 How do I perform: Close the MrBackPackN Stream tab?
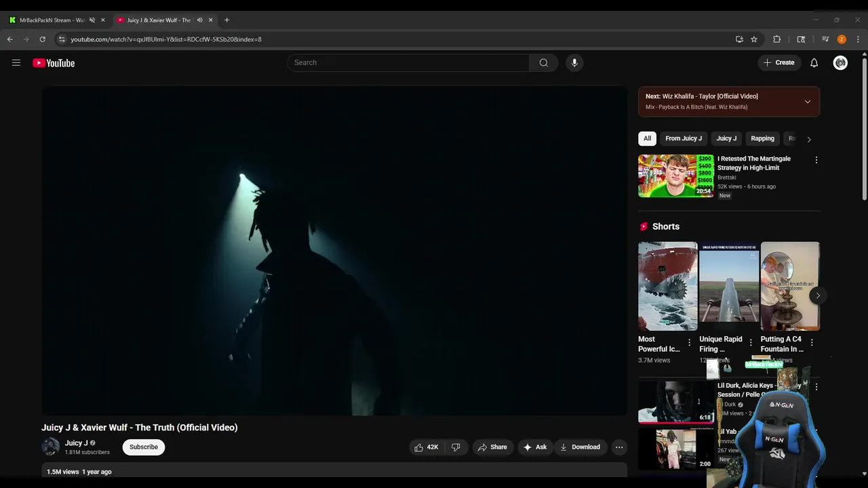point(103,20)
